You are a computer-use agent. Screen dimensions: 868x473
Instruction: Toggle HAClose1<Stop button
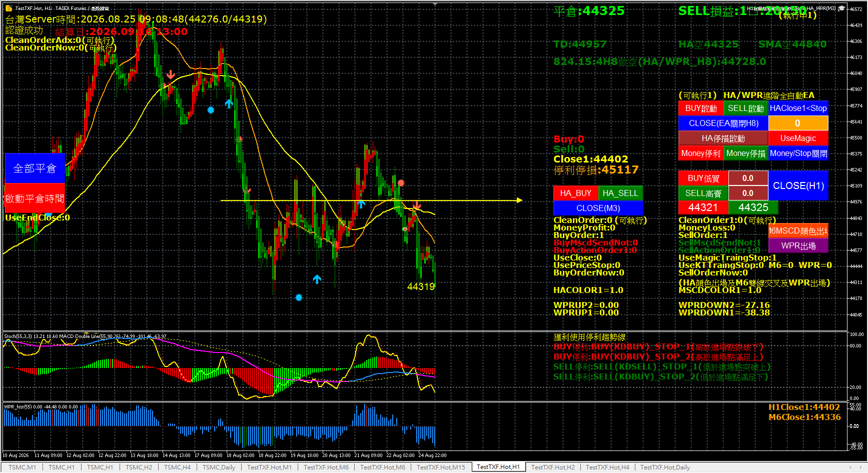click(x=798, y=108)
